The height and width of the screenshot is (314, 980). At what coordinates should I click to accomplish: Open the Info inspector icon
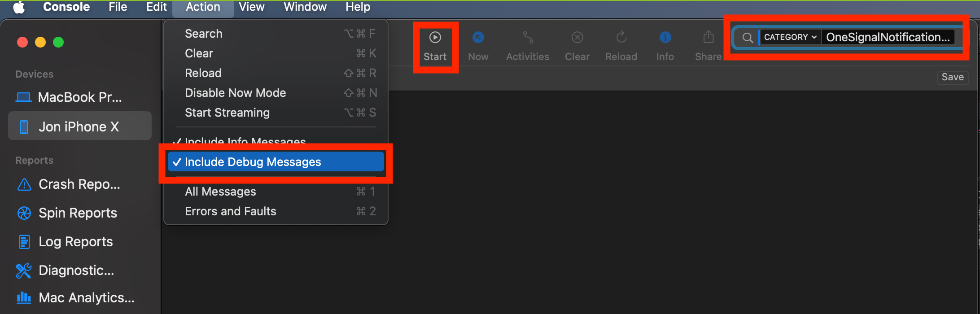click(665, 38)
